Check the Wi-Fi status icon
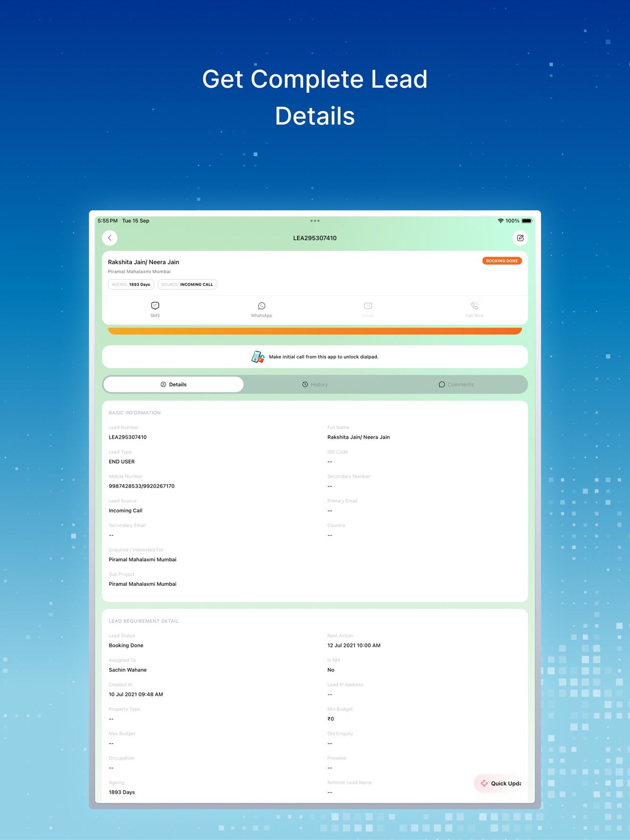The height and width of the screenshot is (840, 630). coord(500,221)
